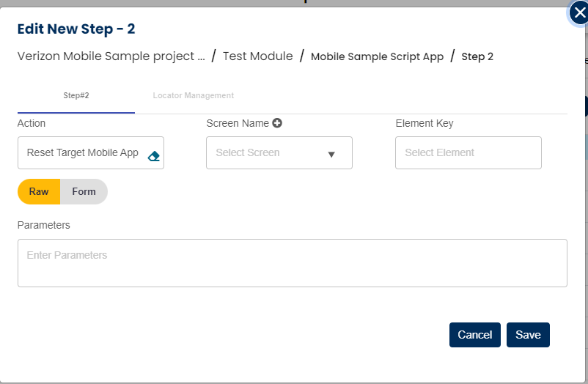Image resolution: width=588 pixels, height=384 pixels.
Task: Click the Select Screen dropdown arrow
Action: coord(331,154)
